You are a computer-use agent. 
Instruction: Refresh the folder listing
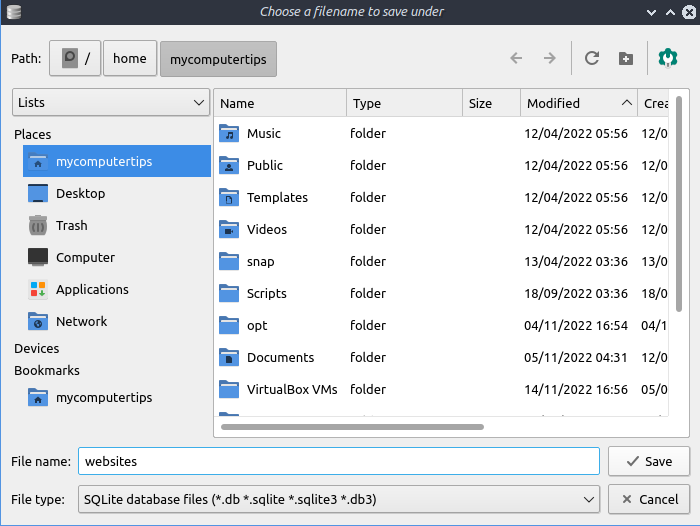592,58
